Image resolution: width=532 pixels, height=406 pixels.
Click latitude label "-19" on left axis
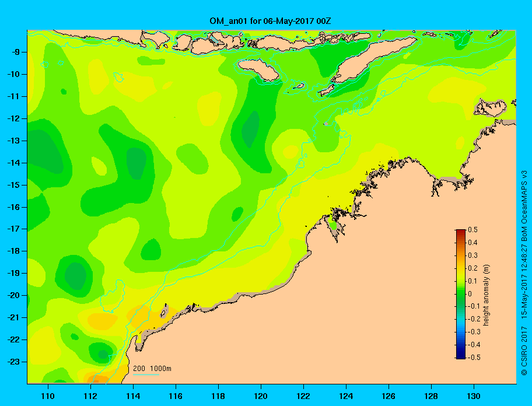[13, 274]
